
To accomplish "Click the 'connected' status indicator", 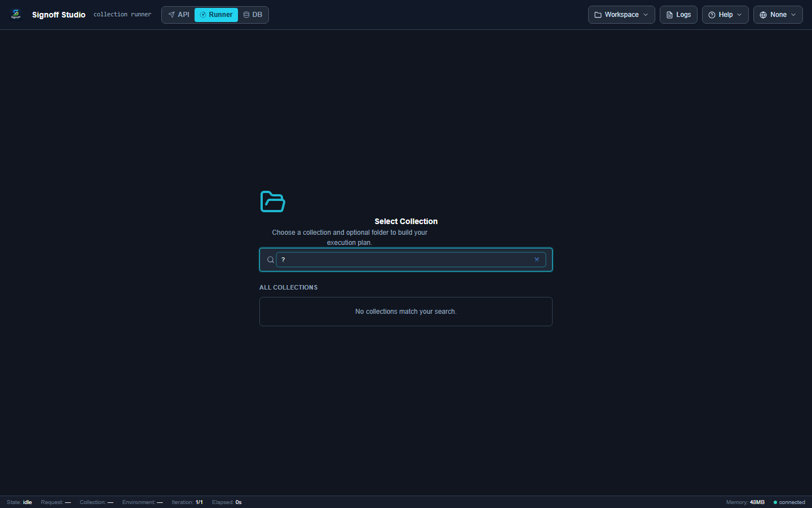I will coord(789,502).
